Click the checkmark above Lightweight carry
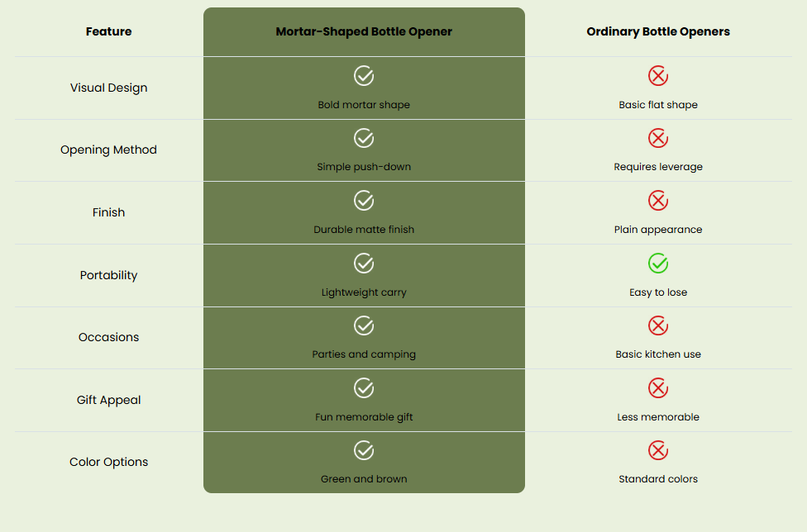Screen dimensions: 807x532 pyautogui.click(x=364, y=264)
